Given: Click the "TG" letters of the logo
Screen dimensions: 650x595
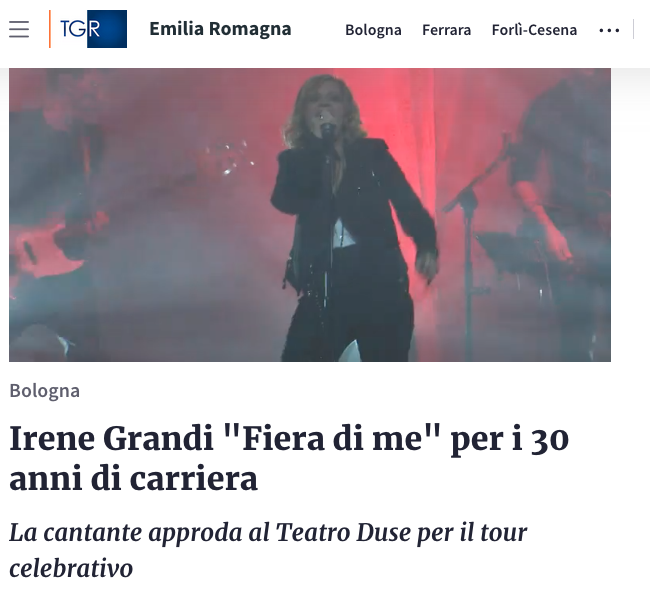Looking at the screenshot, I should pyautogui.click(x=74, y=29).
